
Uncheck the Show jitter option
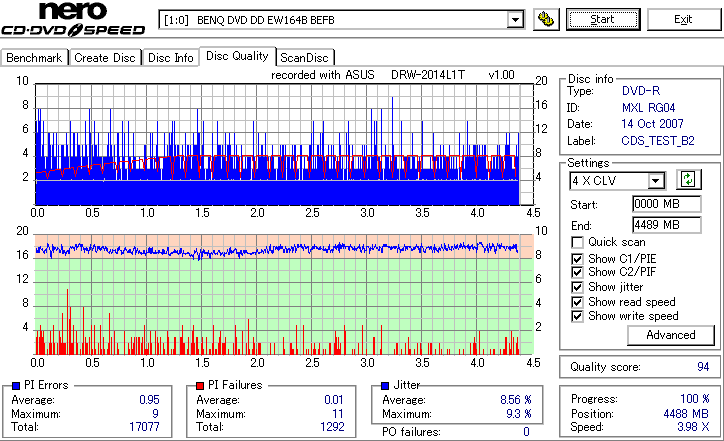tap(577, 287)
